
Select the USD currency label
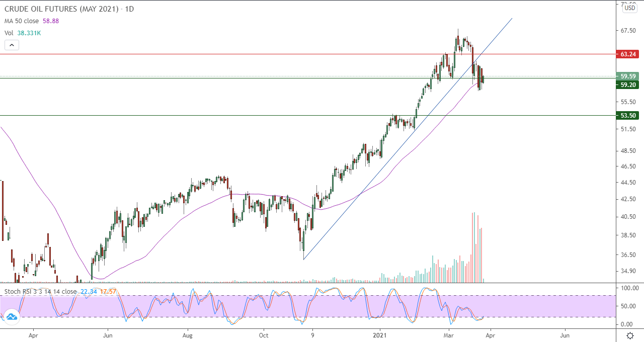(x=630, y=8)
